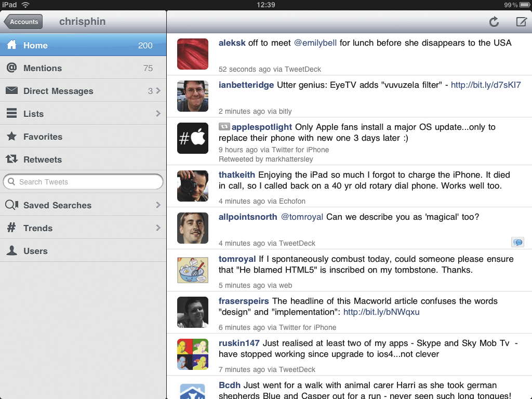This screenshot has width=532, height=399.
Task: Click the chrisphin account title
Action: tap(83, 21)
